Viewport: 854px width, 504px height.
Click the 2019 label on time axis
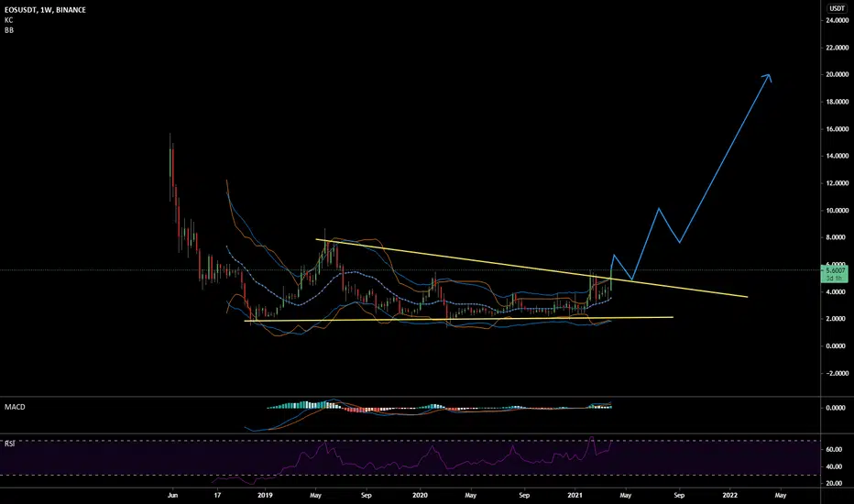[265, 495]
